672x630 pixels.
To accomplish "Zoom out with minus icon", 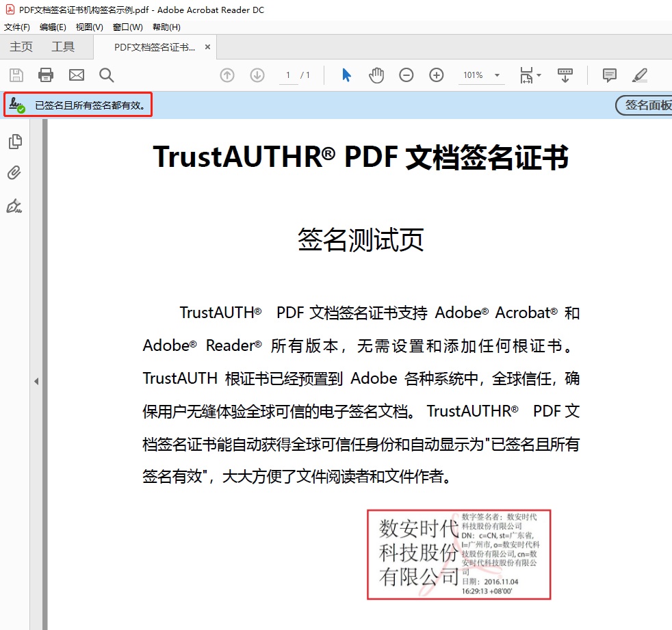I will (x=406, y=75).
